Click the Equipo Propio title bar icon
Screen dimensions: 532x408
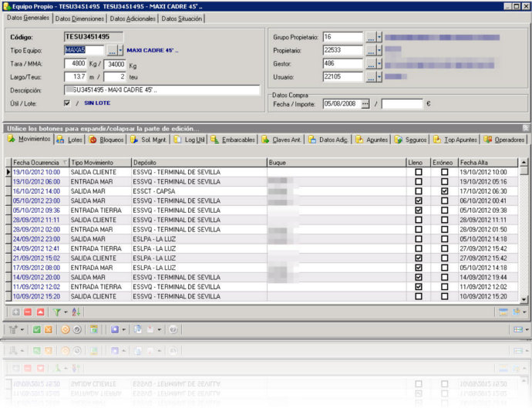coord(7,6)
